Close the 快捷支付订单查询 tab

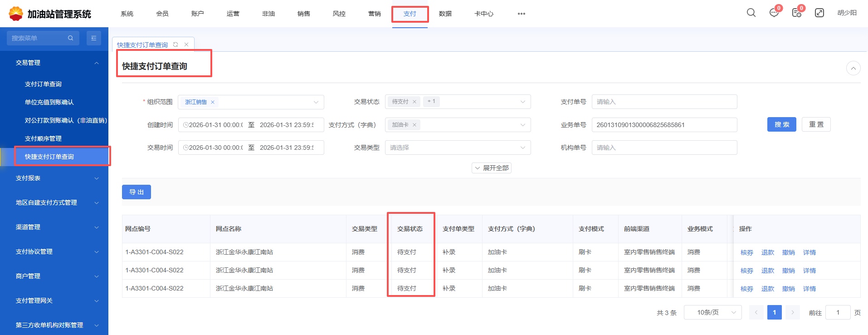coord(186,44)
